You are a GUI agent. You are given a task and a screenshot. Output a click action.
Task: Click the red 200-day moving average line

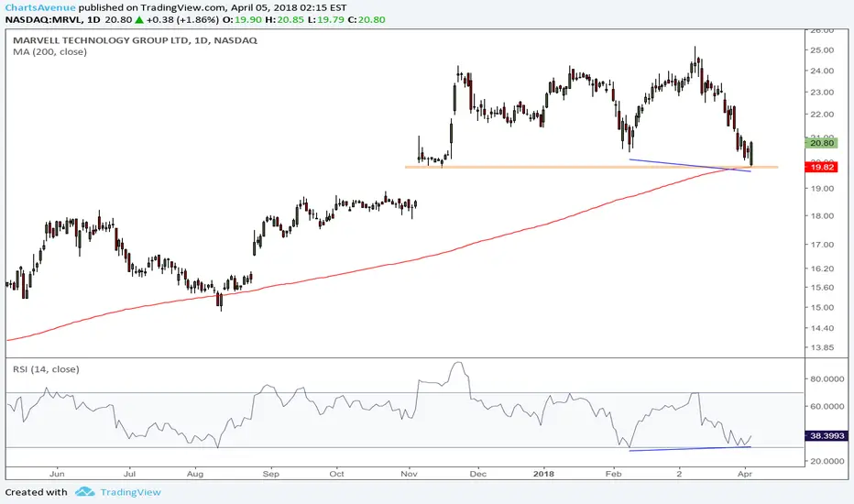point(381,266)
